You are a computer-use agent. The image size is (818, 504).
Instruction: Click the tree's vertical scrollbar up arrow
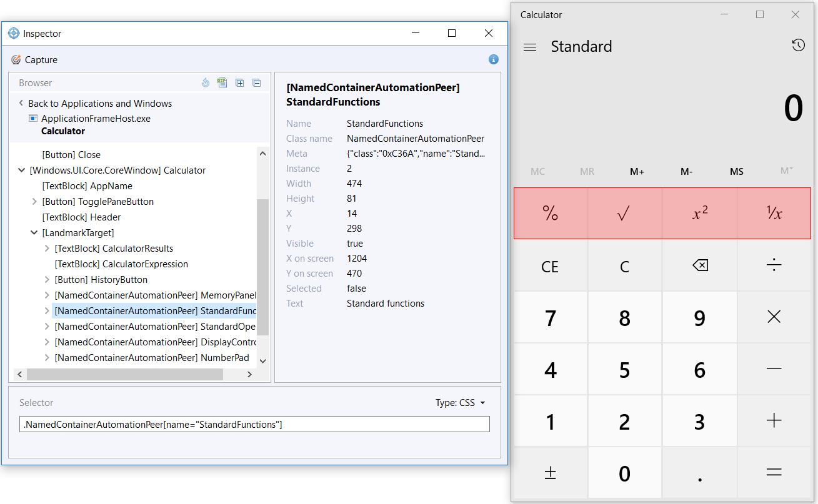(x=262, y=153)
